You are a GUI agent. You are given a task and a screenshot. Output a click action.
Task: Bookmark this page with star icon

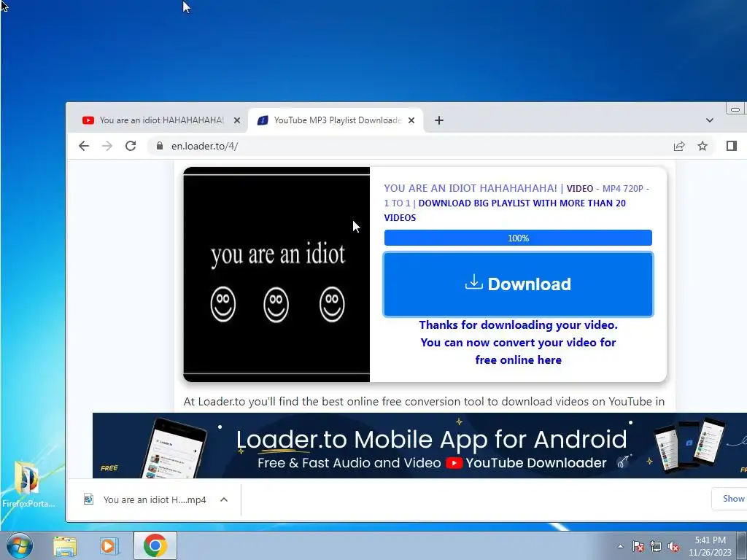(x=703, y=146)
